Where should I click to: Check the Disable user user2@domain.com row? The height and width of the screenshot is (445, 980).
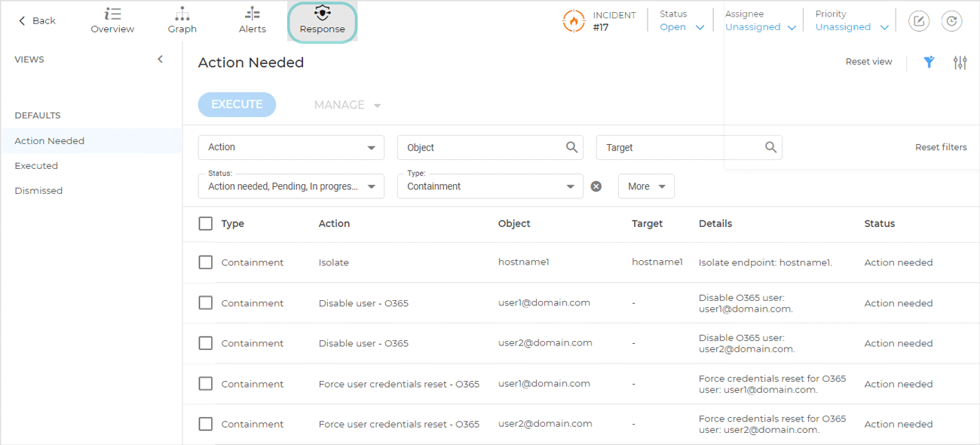click(205, 343)
